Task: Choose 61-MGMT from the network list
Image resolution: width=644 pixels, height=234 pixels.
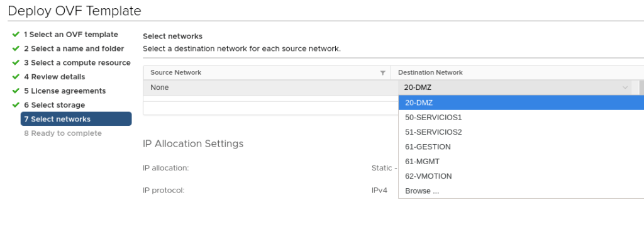Action: click(521, 162)
